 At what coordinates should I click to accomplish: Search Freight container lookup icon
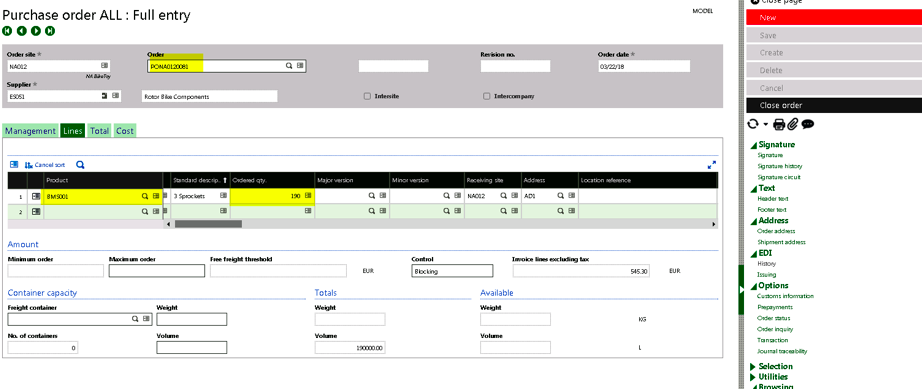point(135,319)
